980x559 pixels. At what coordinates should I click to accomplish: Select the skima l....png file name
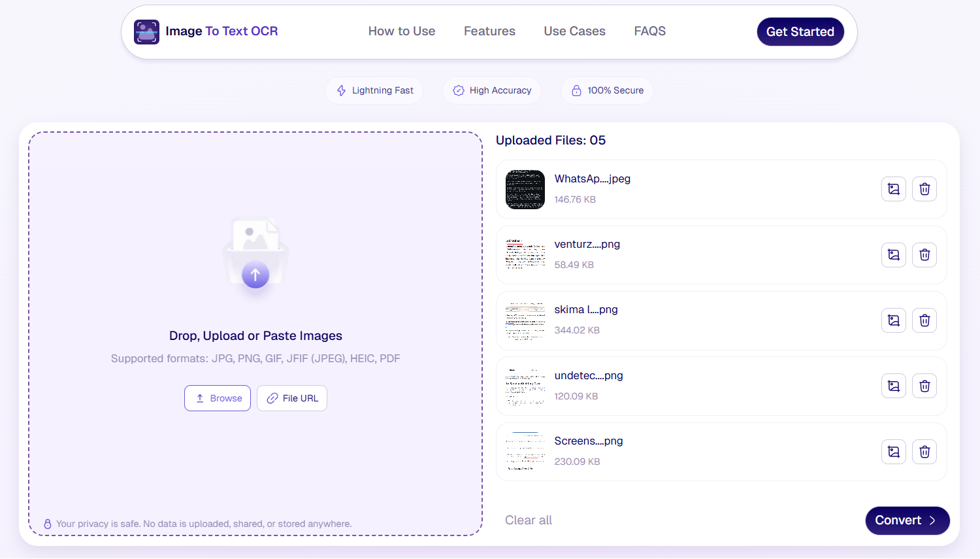point(586,310)
